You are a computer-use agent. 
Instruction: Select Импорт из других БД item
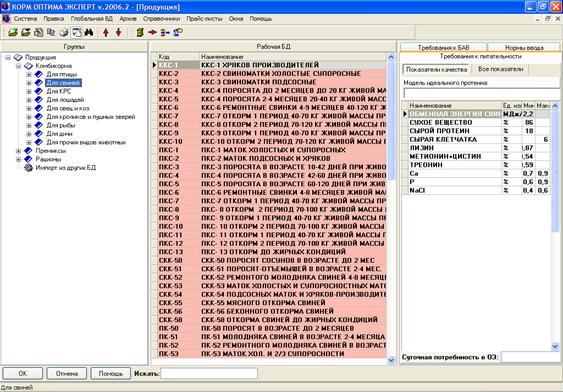click(x=65, y=168)
